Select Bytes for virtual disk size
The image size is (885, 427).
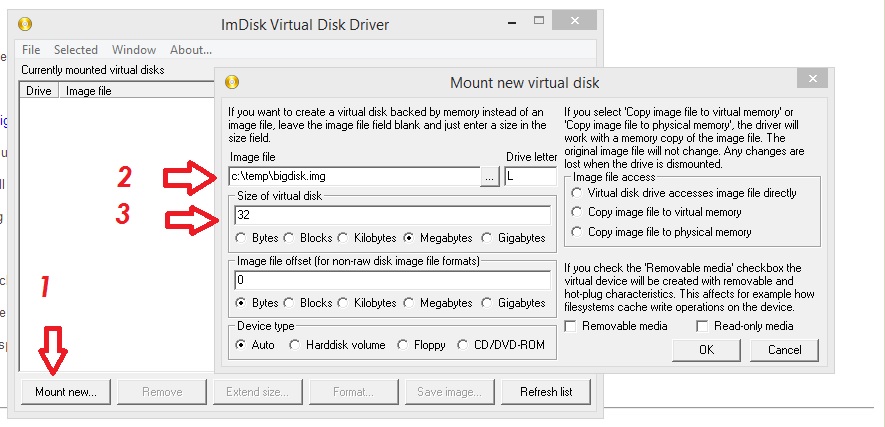[257, 238]
